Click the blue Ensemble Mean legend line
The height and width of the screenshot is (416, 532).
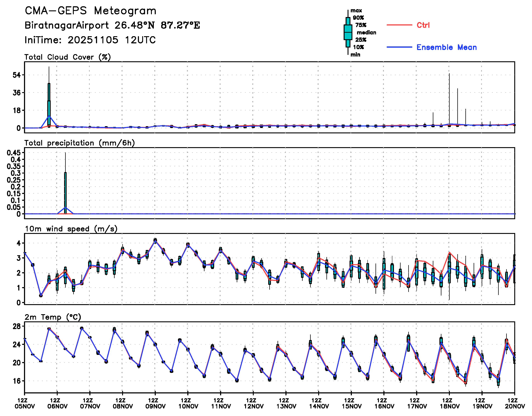(x=399, y=47)
